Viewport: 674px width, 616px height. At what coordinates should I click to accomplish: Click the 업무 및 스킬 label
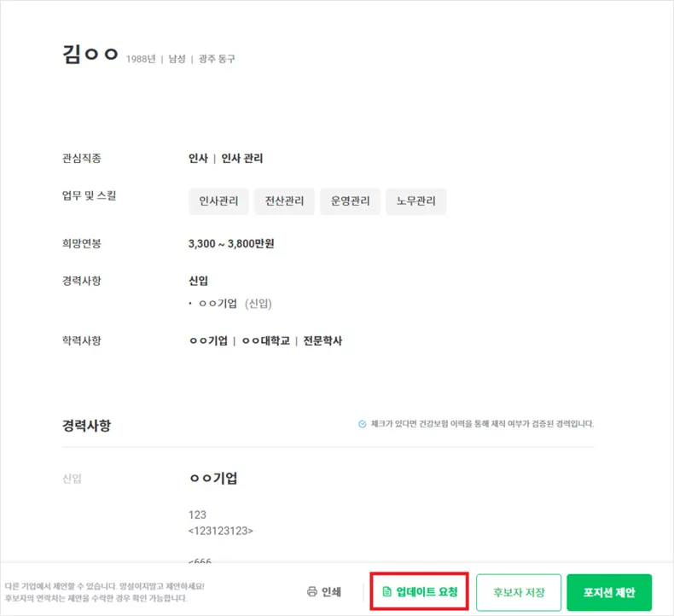tap(90, 195)
